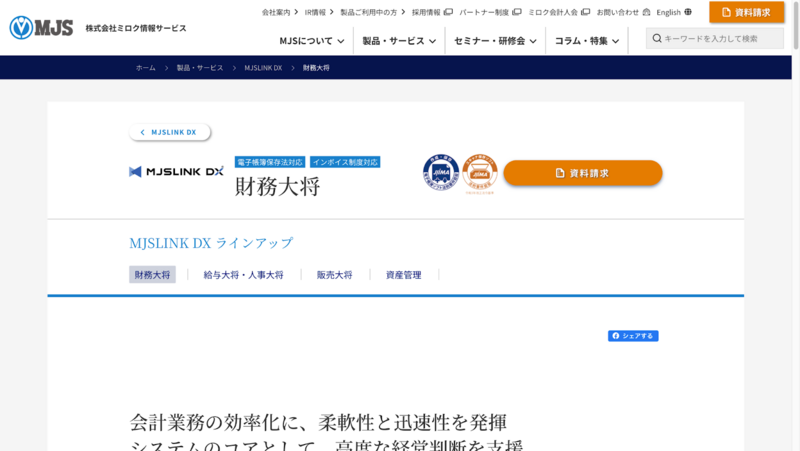Click the MJS logo in the header

(41, 28)
